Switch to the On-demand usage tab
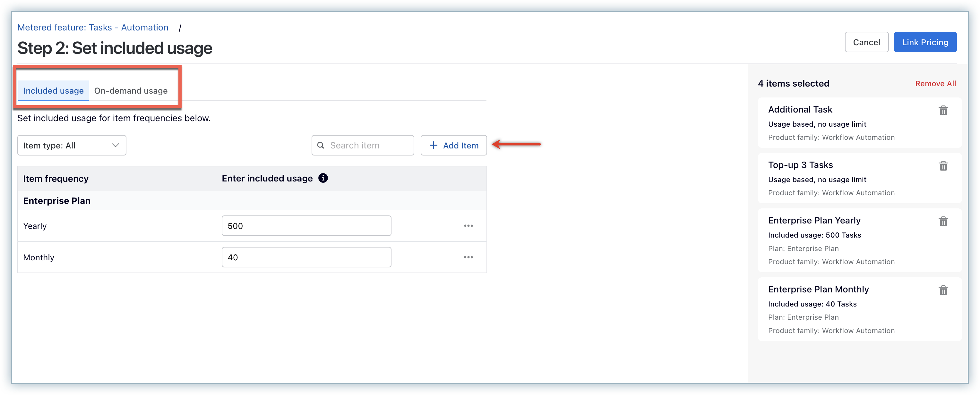Image resolution: width=980 pixels, height=395 pixels. point(131,90)
